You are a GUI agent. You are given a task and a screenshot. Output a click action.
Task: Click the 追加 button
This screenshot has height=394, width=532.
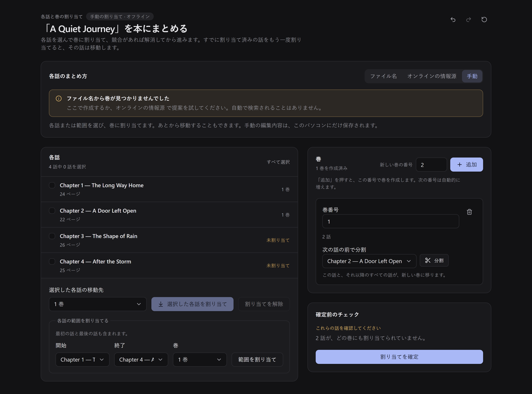click(466, 165)
